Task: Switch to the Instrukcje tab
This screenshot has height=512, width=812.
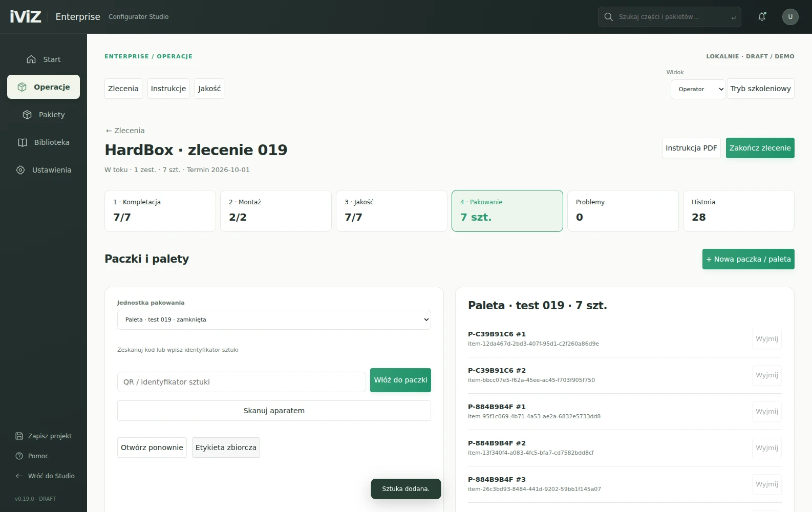Action: click(168, 89)
